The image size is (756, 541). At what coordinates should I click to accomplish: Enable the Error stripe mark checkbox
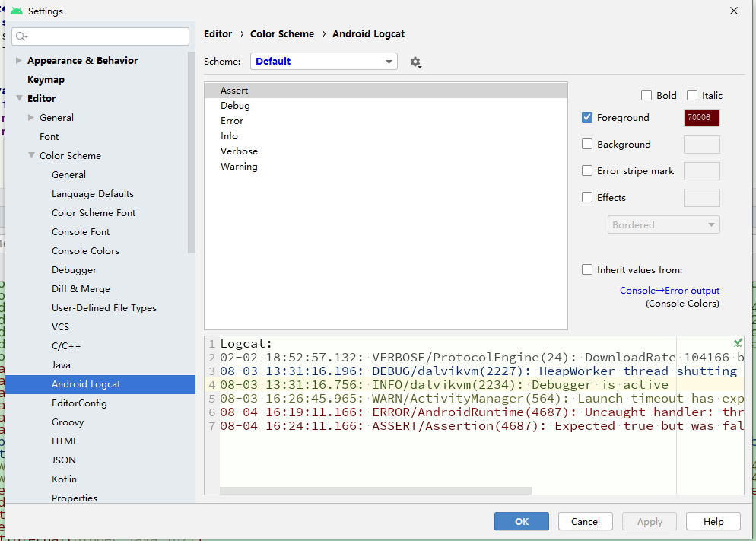pyautogui.click(x=587, y=170)
